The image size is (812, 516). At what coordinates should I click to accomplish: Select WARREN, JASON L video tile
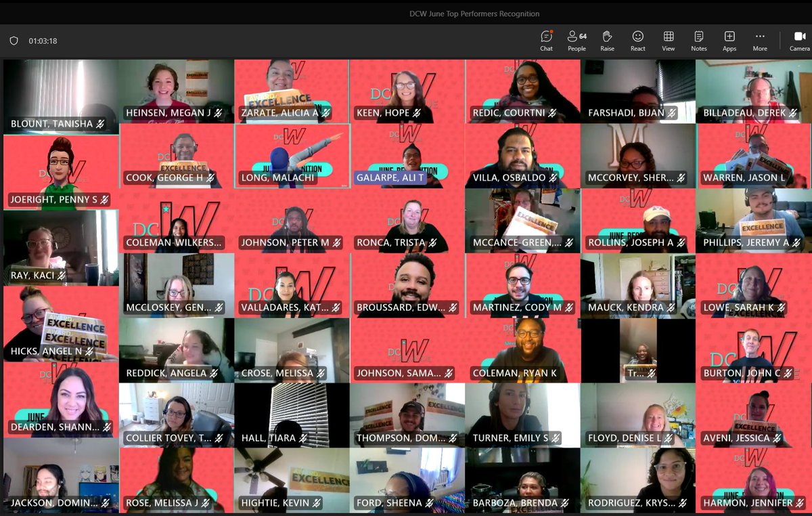click(x=753, y=156)
